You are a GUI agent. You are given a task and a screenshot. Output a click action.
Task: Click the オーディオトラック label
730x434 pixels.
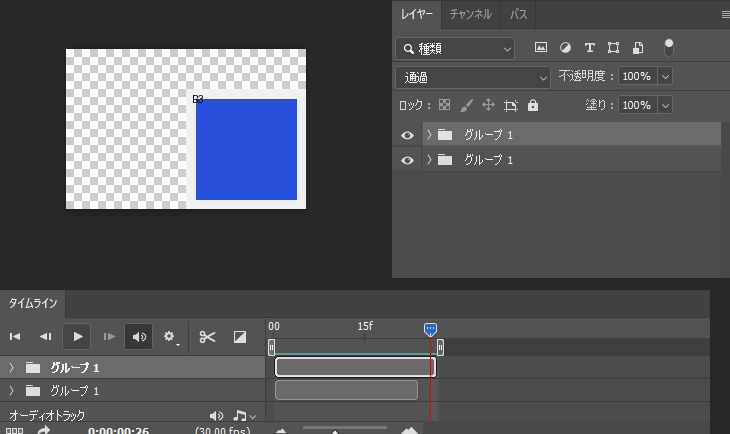[47, 415]
